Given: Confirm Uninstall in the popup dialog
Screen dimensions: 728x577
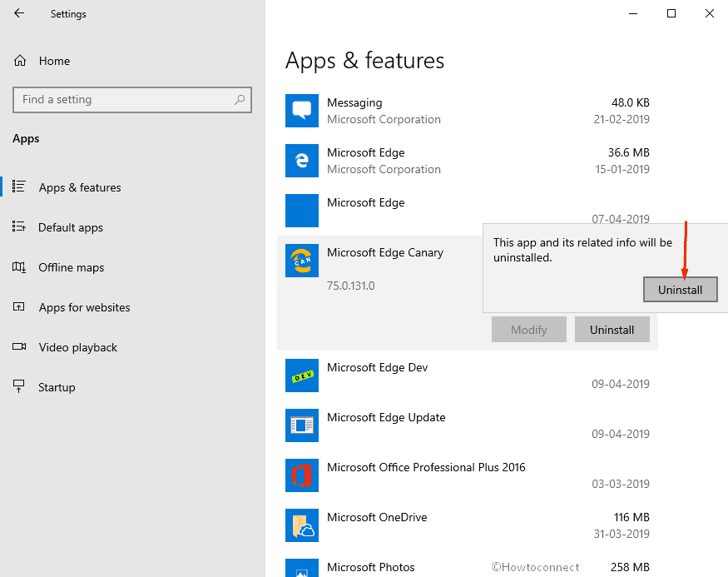Looking at the screenshot, I should (x=681, y=290).
